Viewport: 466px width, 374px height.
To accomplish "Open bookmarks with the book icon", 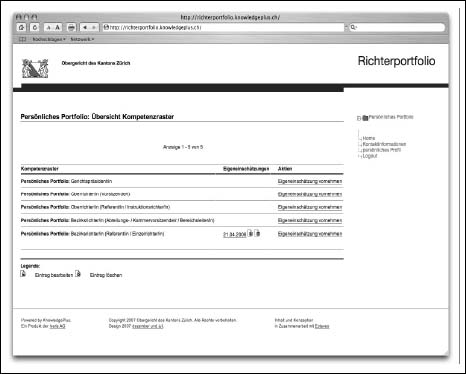I will coord(22,39).
